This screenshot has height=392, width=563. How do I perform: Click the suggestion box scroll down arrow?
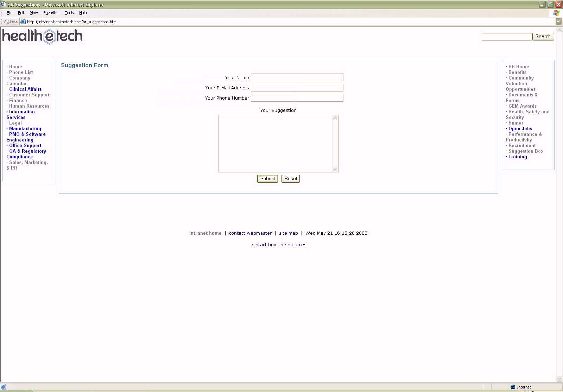[x=335, y=169]
